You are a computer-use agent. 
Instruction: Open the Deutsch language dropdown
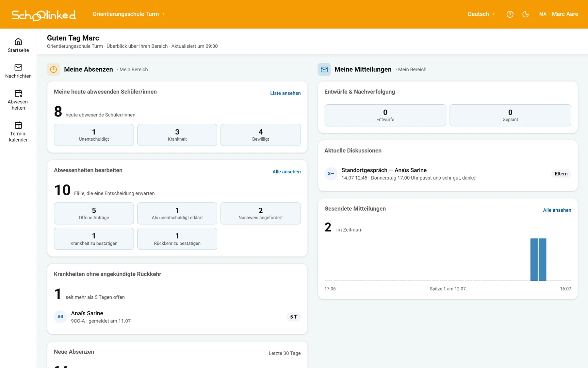481,14
